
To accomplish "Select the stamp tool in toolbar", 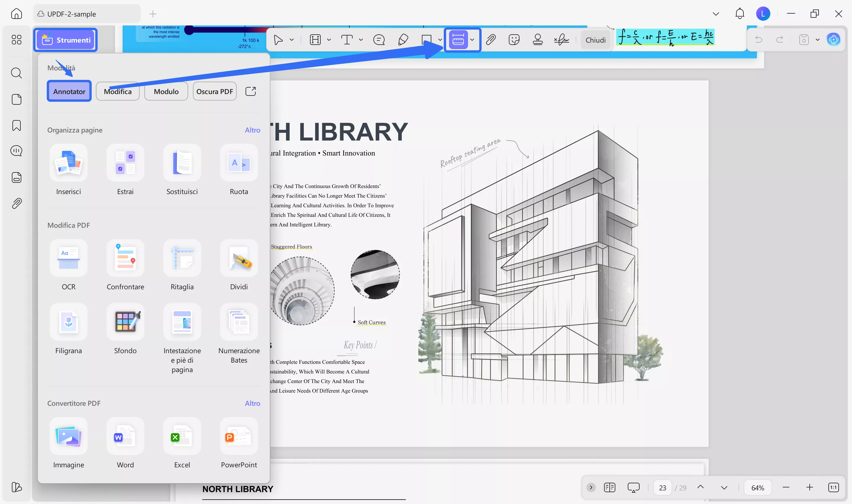I will (x=538, y=40).
